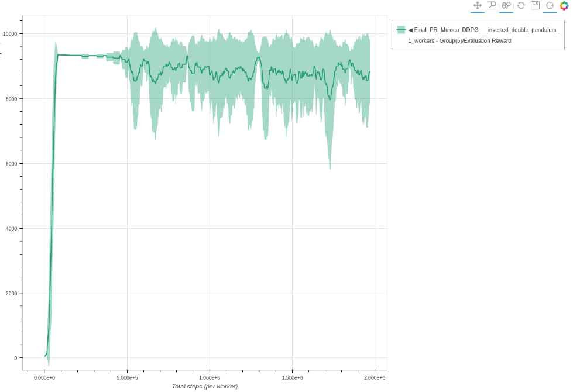Toggle the Crosshair inspection tool
580x392 pixels.
pyautogui.click(x=550, y=5)
